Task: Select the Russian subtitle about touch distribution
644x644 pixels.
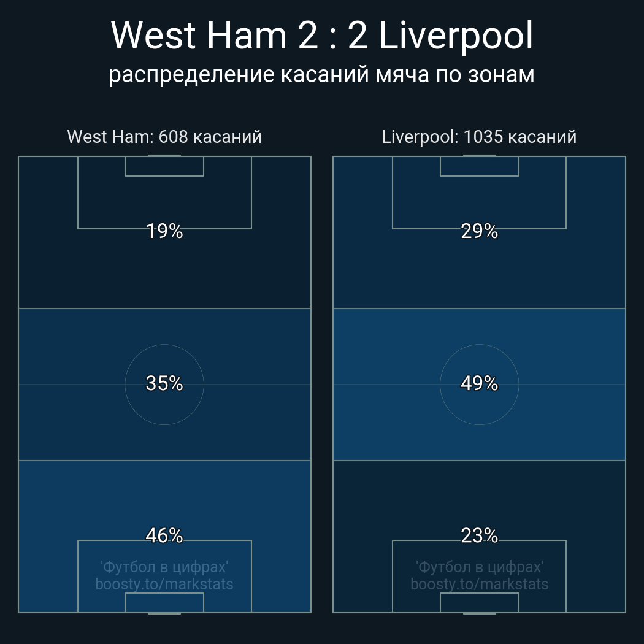Action: (x=321, y=75)
